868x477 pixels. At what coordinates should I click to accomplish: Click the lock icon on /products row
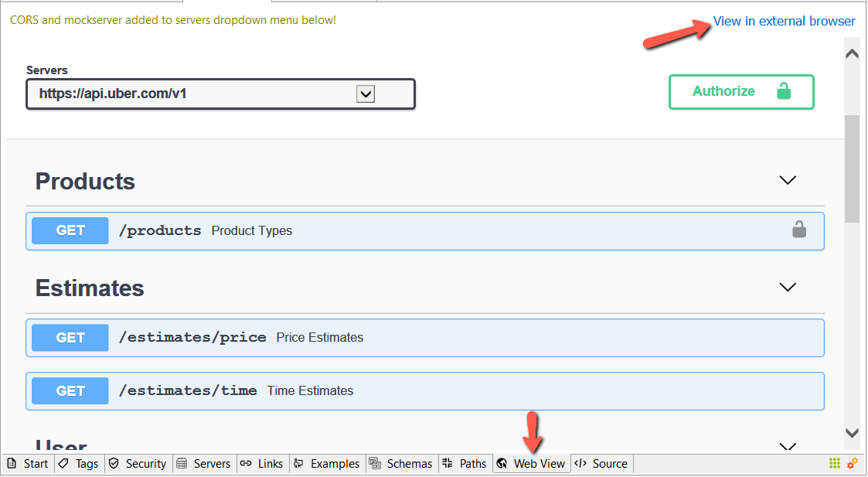coord(798,229)
